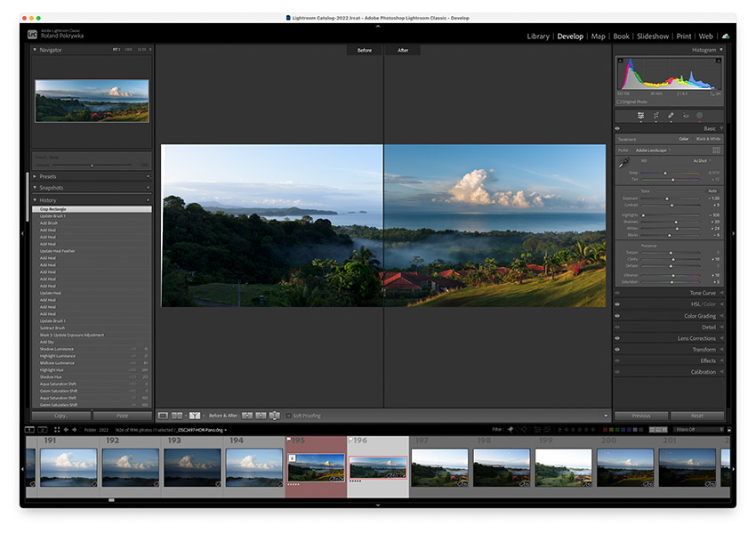The height and width of the screenshot is (534, 756).
Task: Choose the Red Eye correction tool
Action: 685,116
